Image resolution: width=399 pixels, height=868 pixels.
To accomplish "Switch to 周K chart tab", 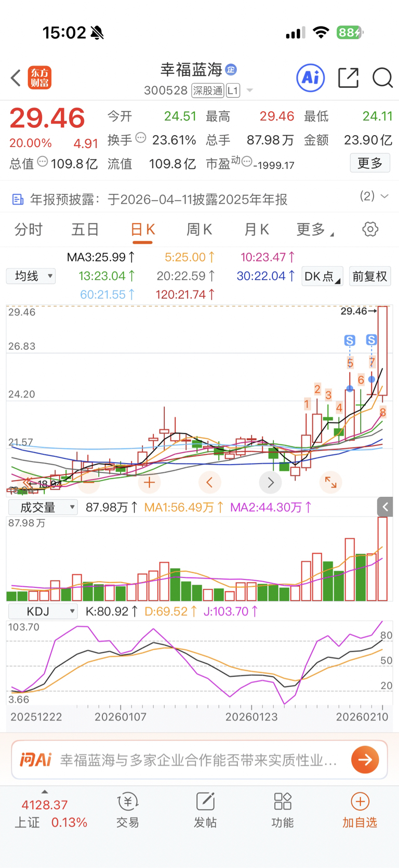I will [x=199, y=229].
